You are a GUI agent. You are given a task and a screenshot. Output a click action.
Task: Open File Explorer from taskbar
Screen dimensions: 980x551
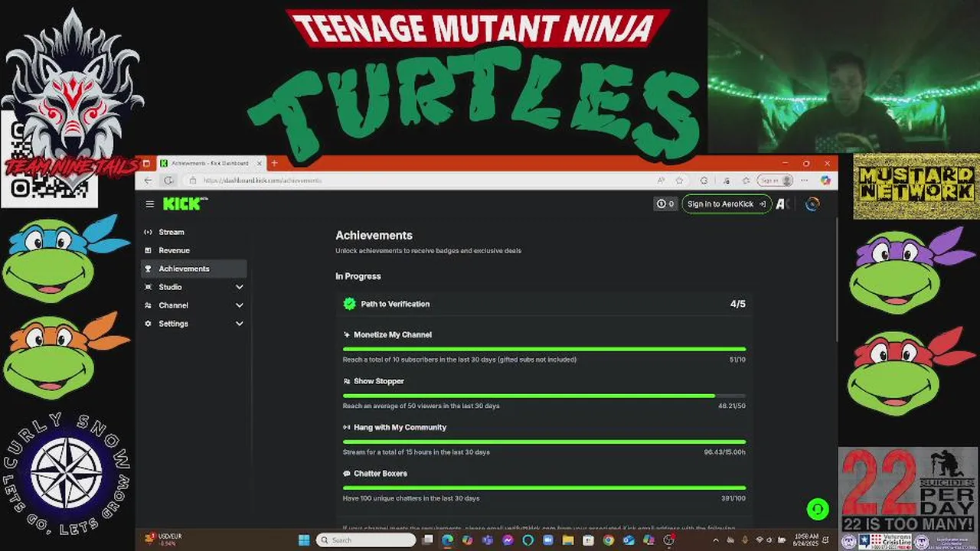(x=568, y=540)
